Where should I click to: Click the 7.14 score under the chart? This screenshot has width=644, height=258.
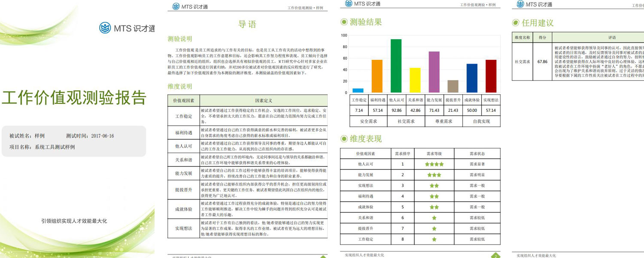[x=358, y=111]
